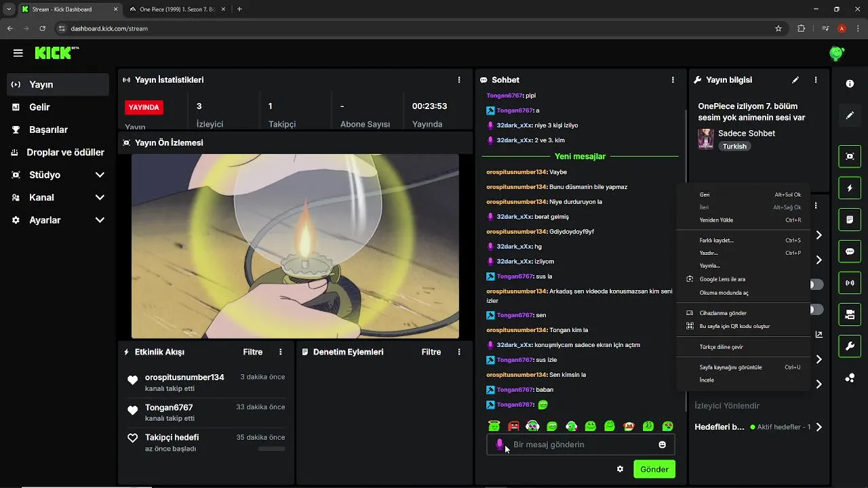This screenshot has height=488, width=868.
Task: Open a new browser tab
Action: point(239,9)
